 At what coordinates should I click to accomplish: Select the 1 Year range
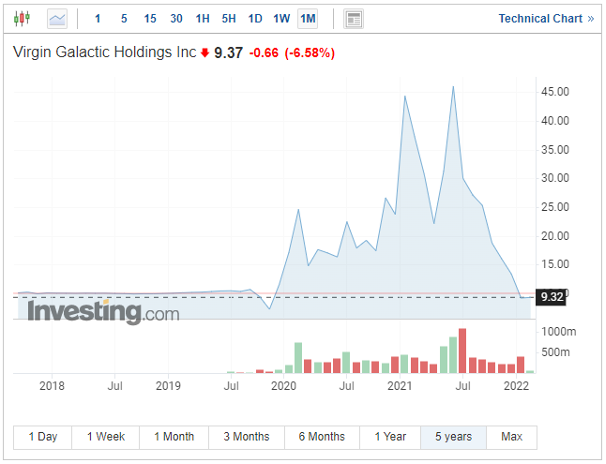coord(390,437)
